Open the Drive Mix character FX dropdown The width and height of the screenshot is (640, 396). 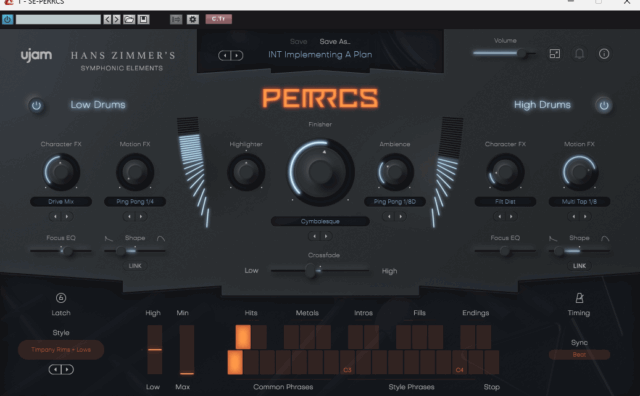61,201
